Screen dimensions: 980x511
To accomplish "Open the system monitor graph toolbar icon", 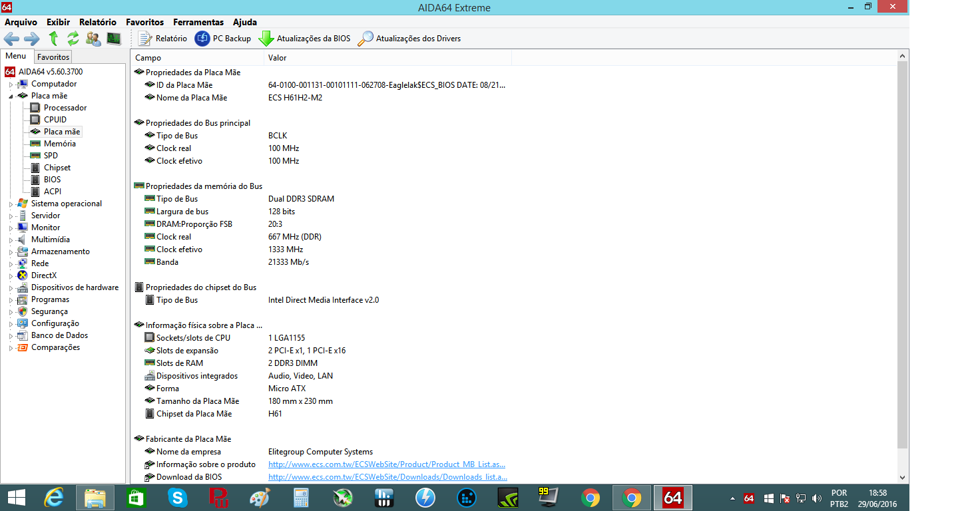I will point(114,39).
